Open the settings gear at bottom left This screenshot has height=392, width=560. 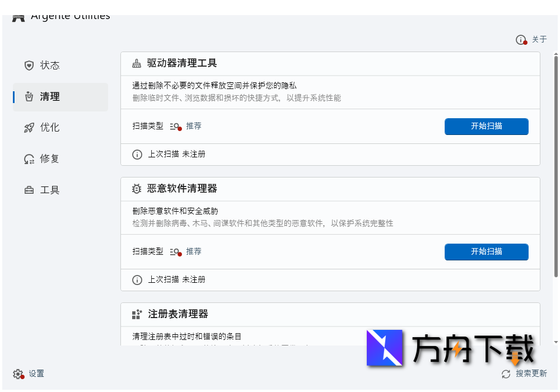(x=17, y=374)
